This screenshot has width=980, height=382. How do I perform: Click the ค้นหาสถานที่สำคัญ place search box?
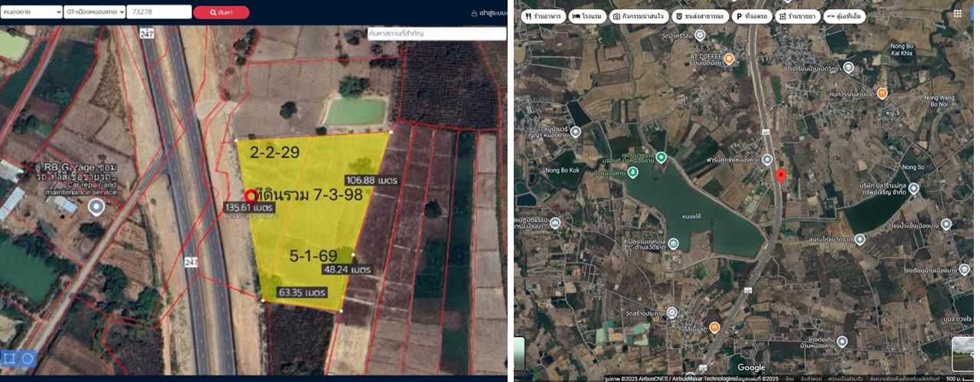(x=436, y=34)
